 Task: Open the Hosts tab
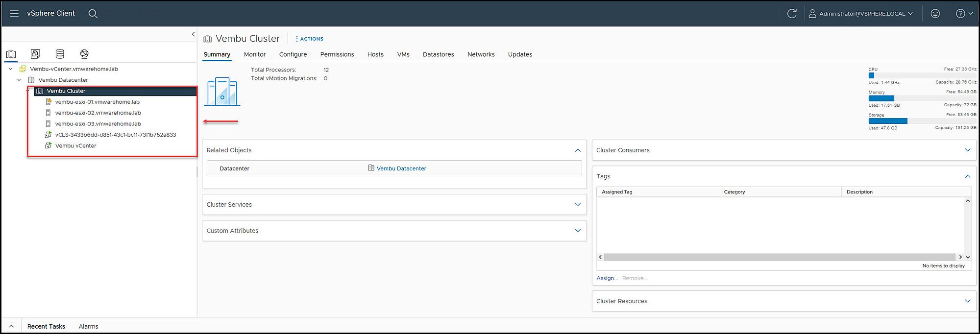[x=375, y=54]
